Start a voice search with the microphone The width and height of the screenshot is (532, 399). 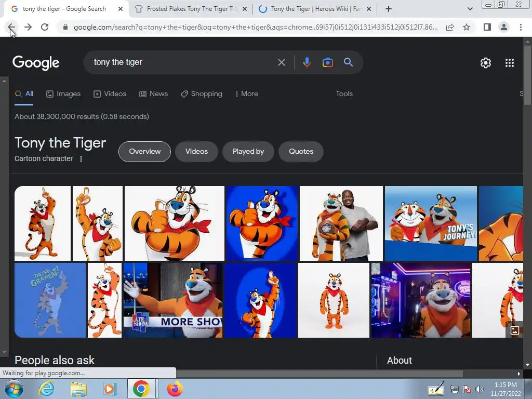307,62
